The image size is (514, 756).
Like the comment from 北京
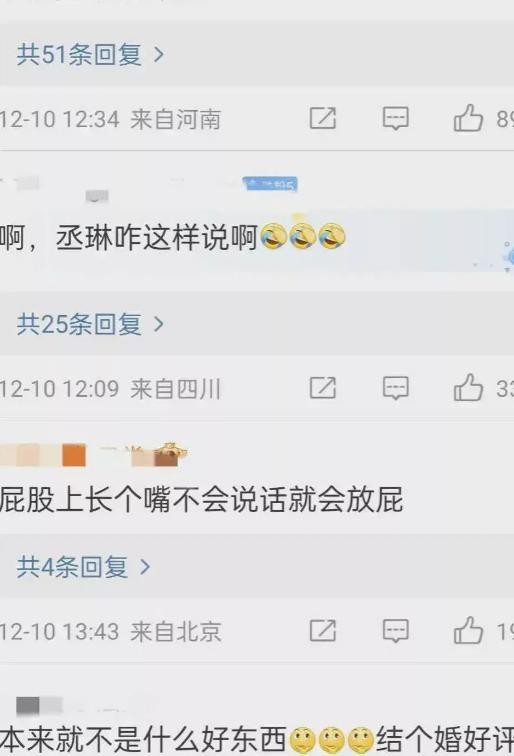[x=468, y=630]
